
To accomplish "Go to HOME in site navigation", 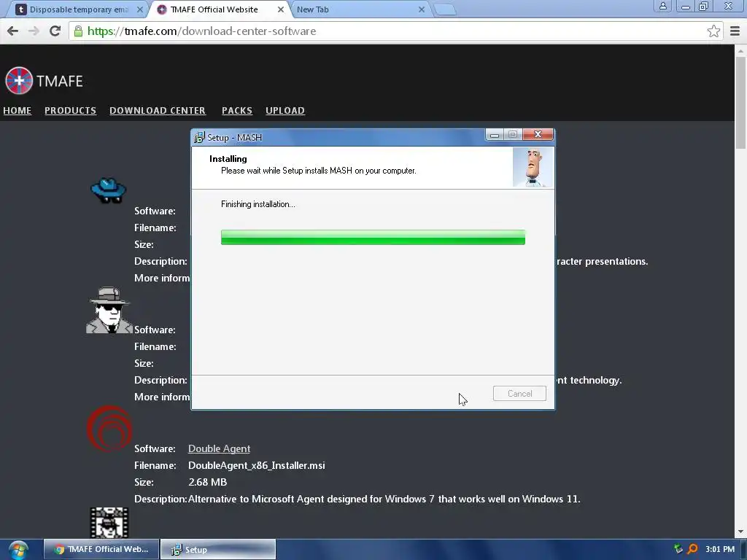I will point(18,111).
